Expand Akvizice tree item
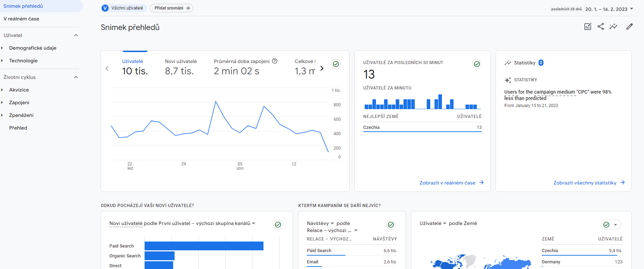 coord(2,90)
